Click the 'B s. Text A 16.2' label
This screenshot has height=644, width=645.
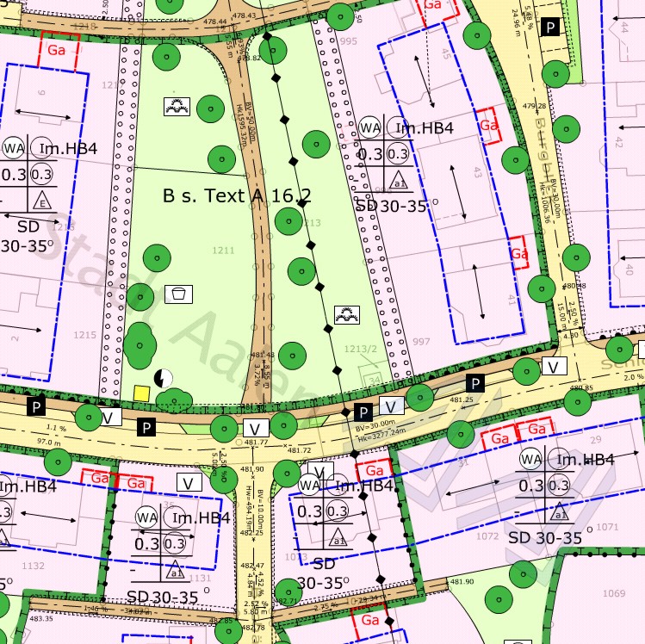click(236, 196)
